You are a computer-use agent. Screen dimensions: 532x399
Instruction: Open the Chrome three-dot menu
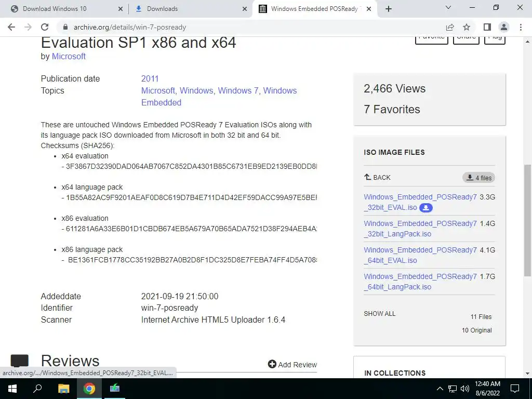pos(521,27)
